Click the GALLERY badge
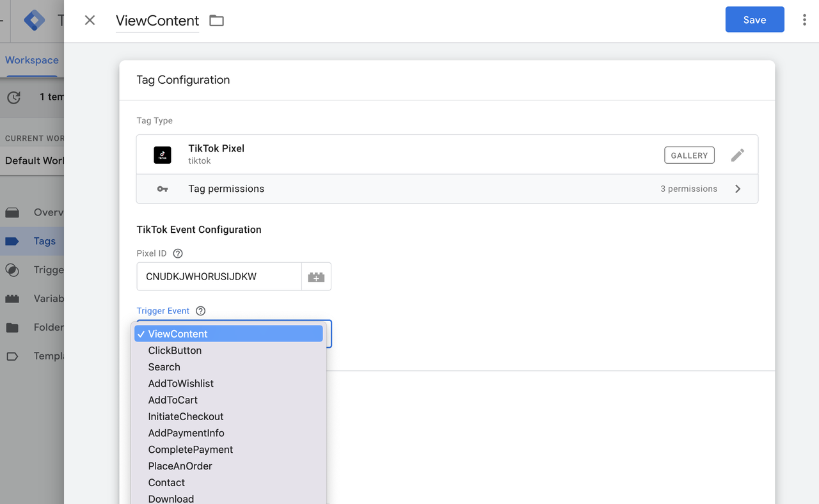The height and width of the screenshot is (504, 819). coord(689,155)
